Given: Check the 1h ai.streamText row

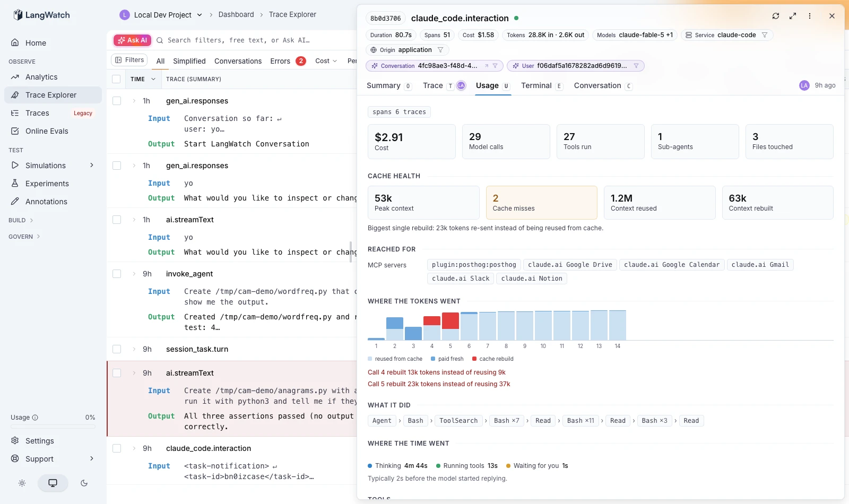Looking at the screenshot, I should click(117, 220).
